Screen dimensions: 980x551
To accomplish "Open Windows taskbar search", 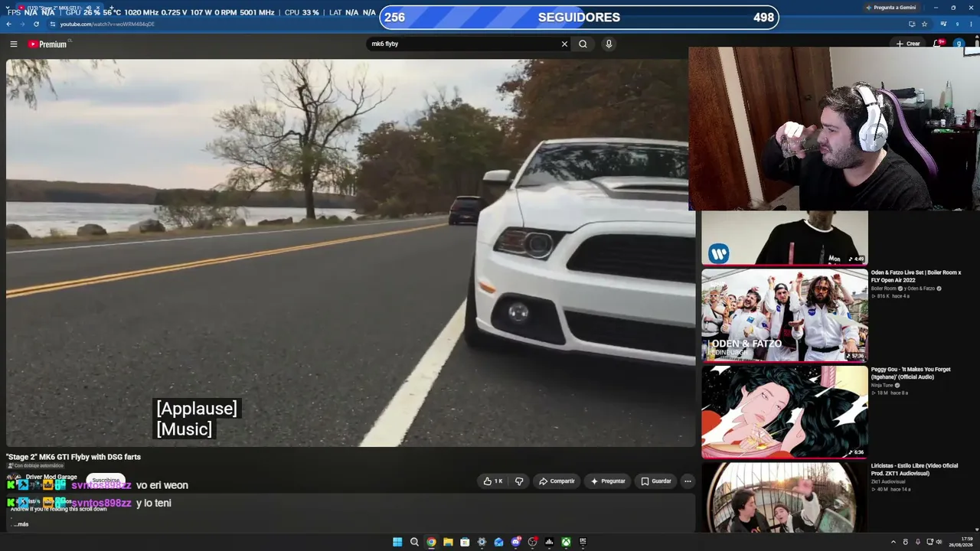I will pos(414,542).
